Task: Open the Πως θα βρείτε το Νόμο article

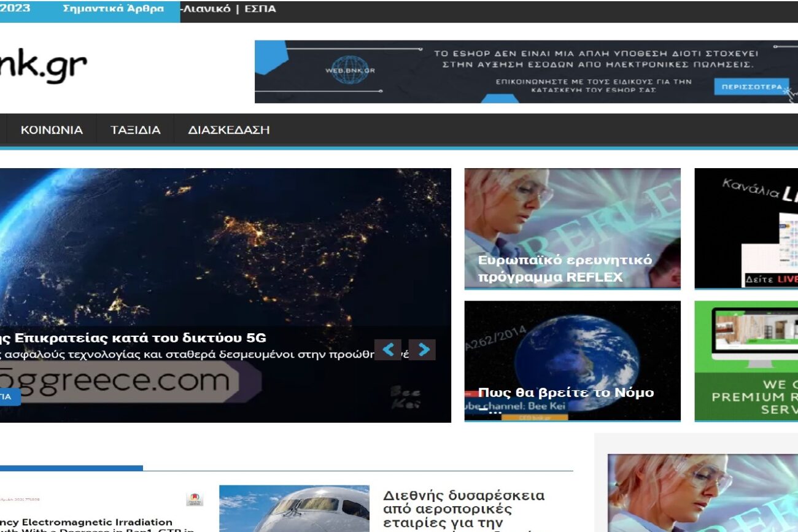Action: (x=565, y=392)
